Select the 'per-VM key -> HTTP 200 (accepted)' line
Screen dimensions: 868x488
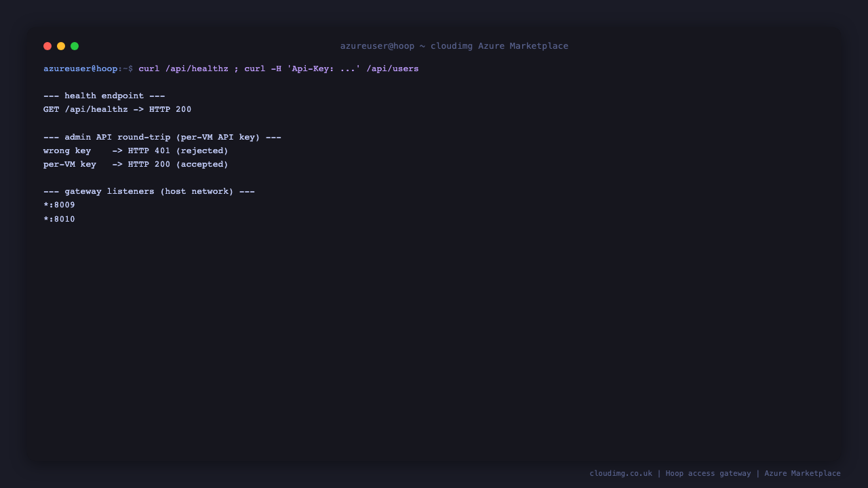(x=136, y=164)
